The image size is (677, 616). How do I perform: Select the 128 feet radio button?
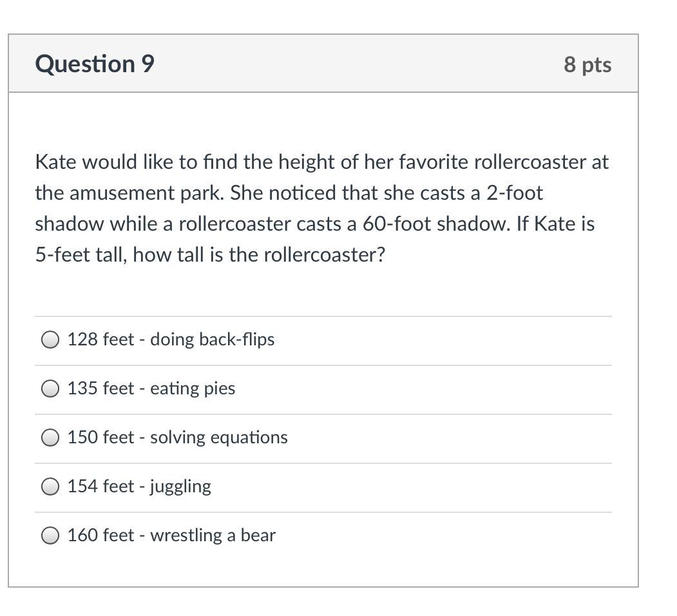50,340
